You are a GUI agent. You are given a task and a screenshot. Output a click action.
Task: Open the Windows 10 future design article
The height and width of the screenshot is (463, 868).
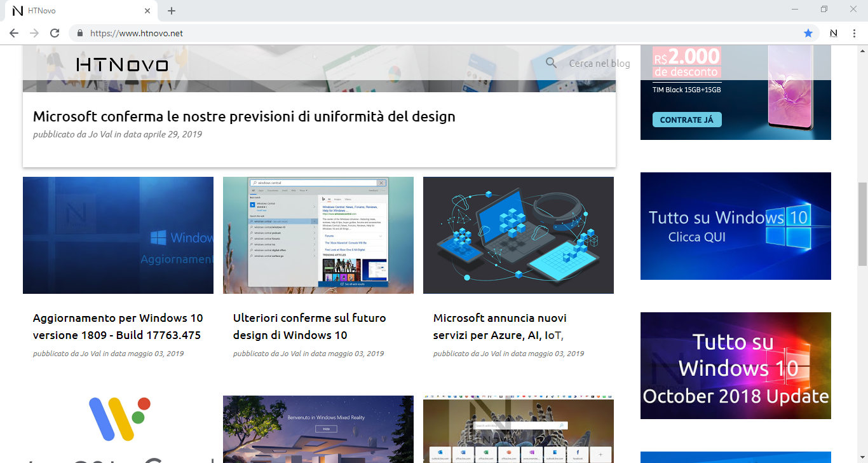[311, 326]
